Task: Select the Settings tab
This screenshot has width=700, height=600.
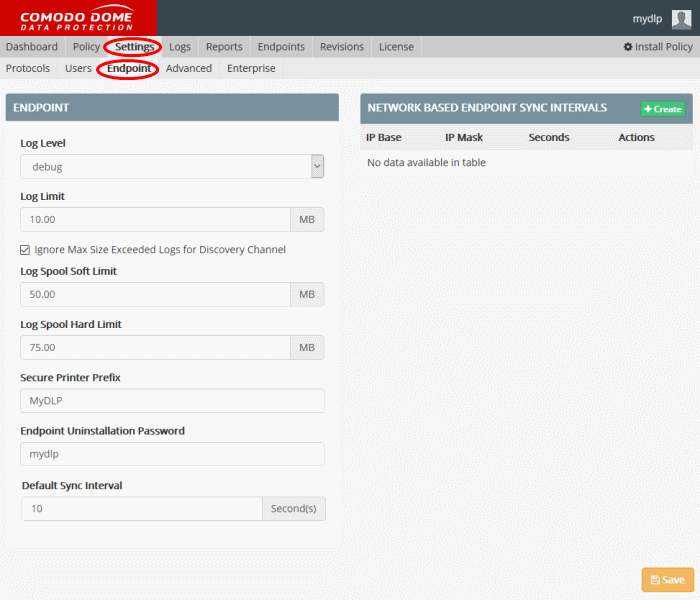Action: pyautogui.click(x=134, y=47)
